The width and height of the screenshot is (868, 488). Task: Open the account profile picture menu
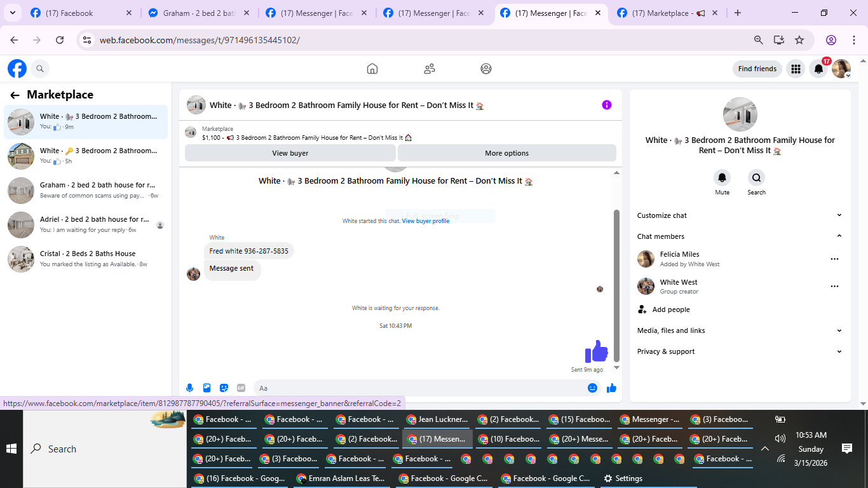[841, 69]
